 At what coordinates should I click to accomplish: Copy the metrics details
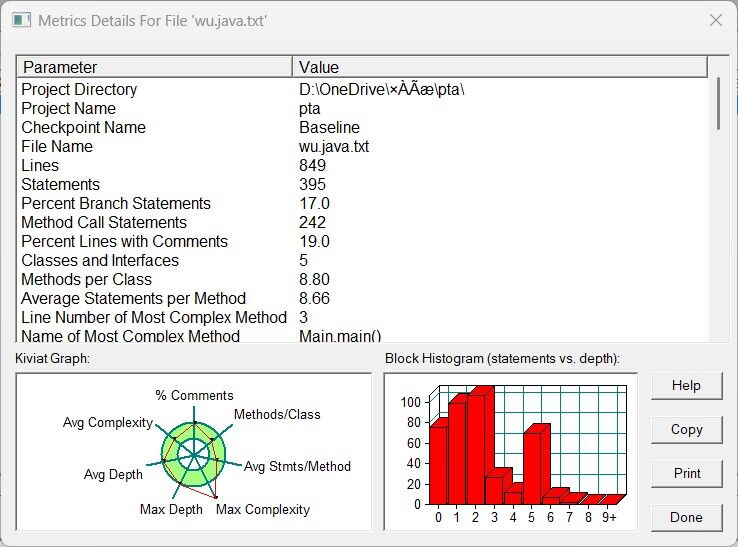[x=686, y=429]
